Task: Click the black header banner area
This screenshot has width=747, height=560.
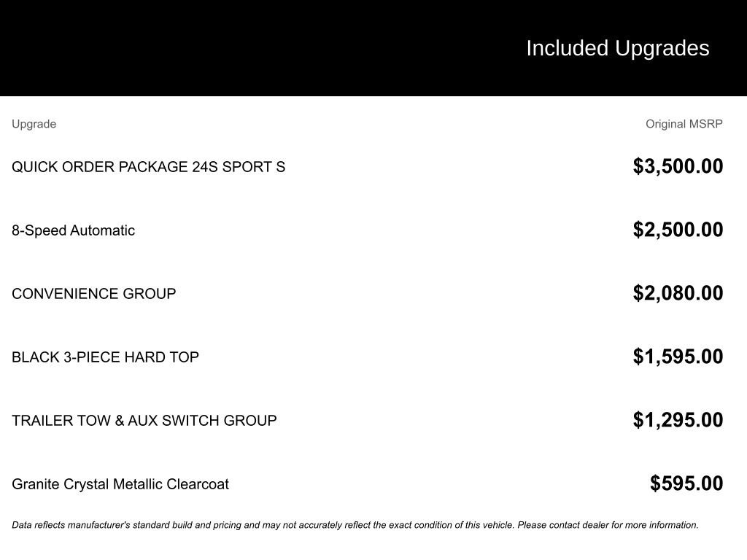Action: click(x=373, y=47)
